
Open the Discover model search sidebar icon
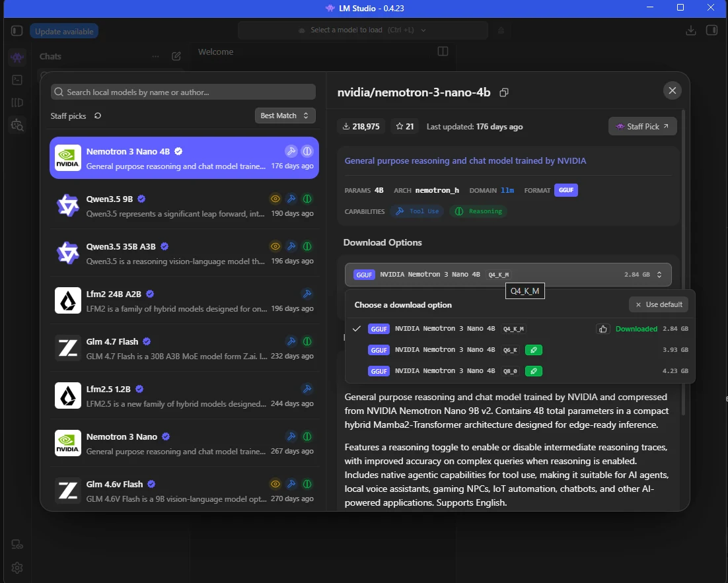17,125
